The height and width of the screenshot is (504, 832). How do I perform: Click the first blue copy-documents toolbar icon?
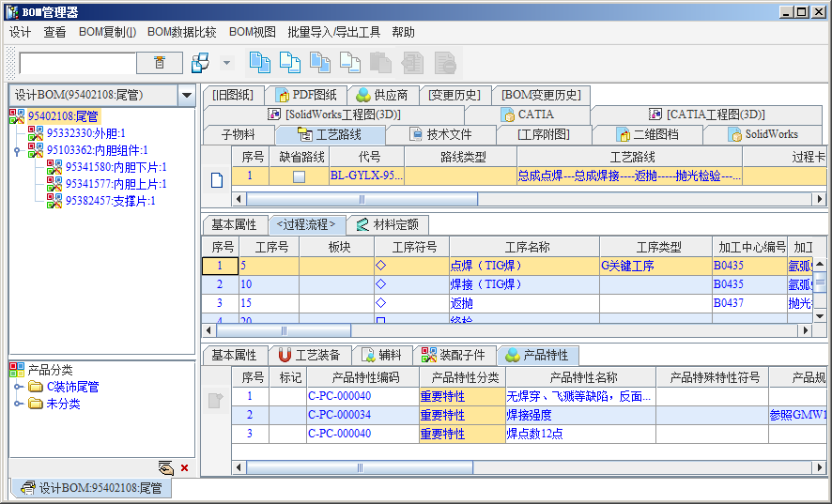(259, 63)
